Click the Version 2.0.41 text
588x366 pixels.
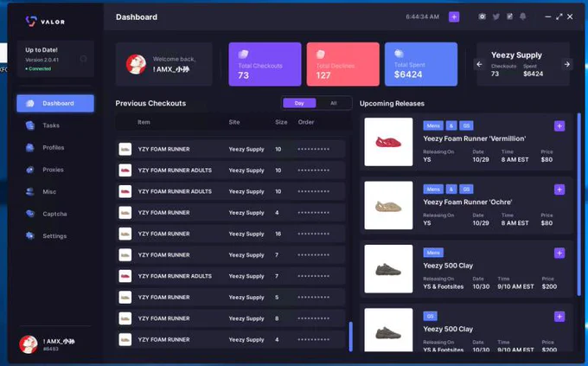point(42,60)
